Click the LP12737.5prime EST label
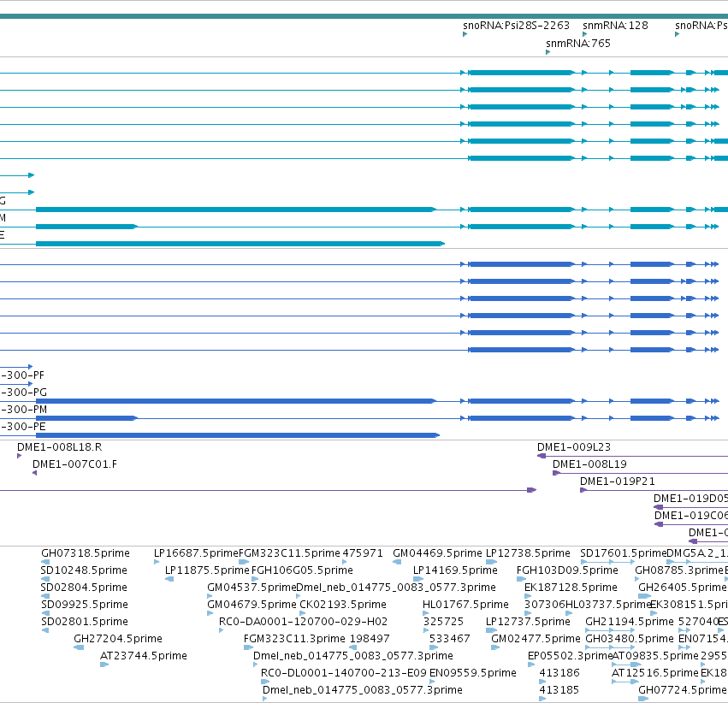 pos(528,623)
